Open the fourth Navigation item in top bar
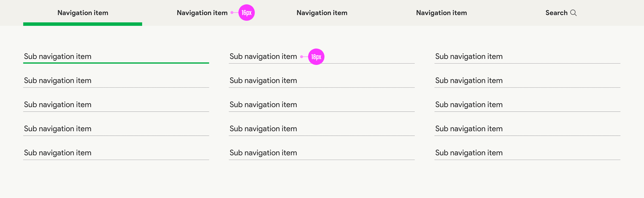 (x=441, y=13)
